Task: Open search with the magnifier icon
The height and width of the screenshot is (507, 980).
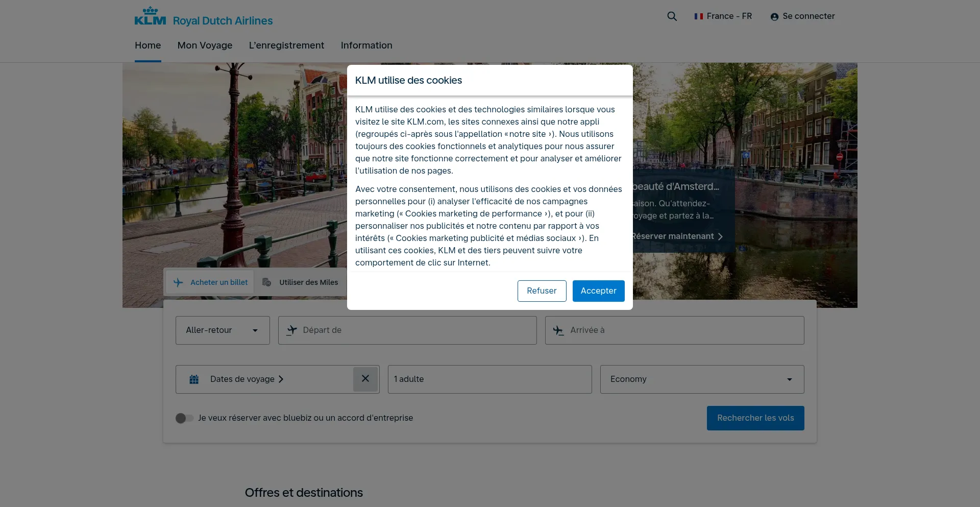Action: coord(672,16)
